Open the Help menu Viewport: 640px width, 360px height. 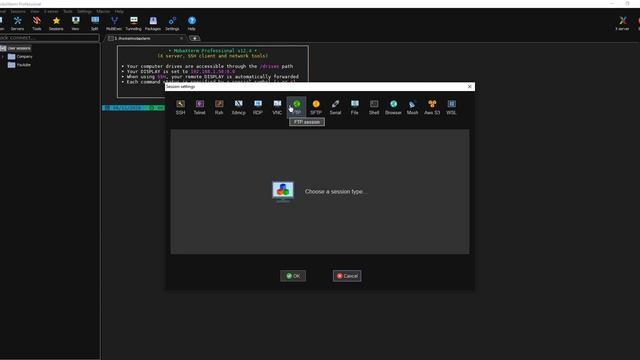(x=119, y=11)
